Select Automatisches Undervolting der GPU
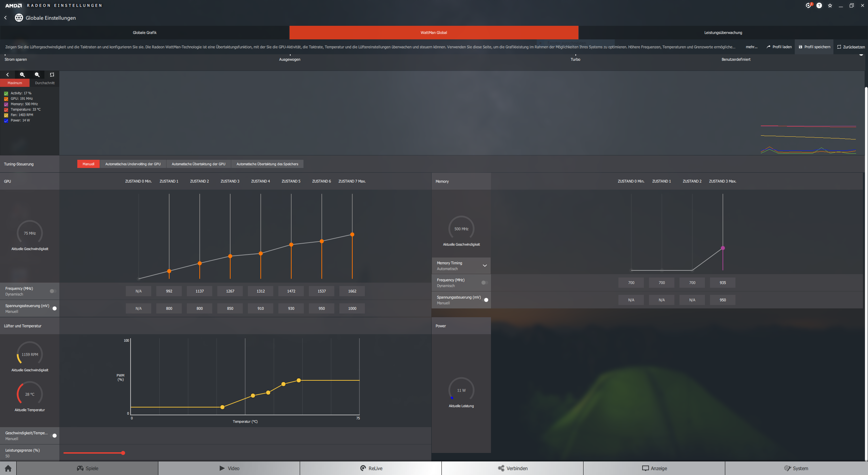Screen dimensions: 868x475 click(x=133, y=164)
